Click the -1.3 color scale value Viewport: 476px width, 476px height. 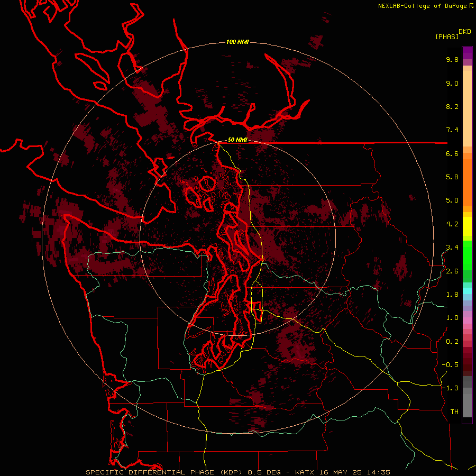(x=450, y=388)
